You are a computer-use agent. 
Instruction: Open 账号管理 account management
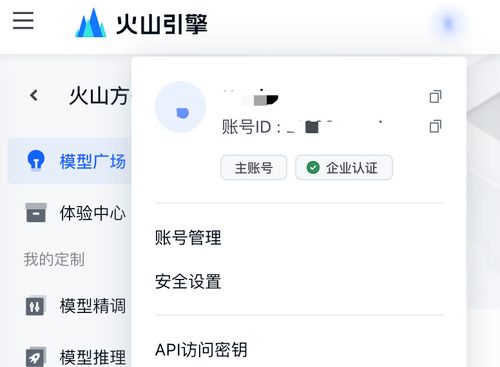(x=188, y=238)
